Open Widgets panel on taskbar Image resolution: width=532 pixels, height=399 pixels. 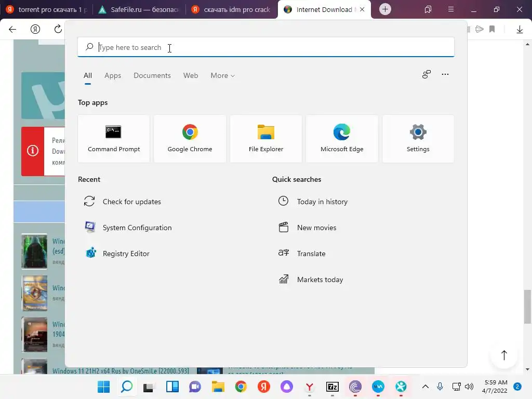pyautogui.click(x=172, y=387)
